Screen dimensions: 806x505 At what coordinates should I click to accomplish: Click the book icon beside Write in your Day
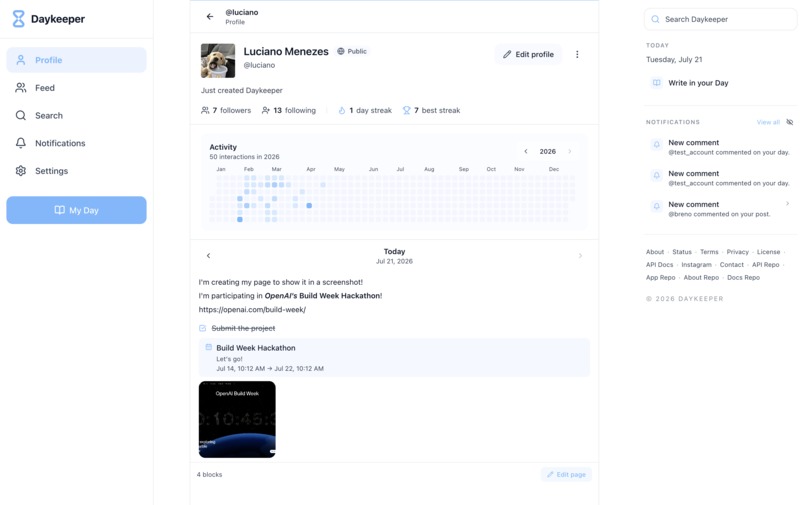(x=656, y=83)
